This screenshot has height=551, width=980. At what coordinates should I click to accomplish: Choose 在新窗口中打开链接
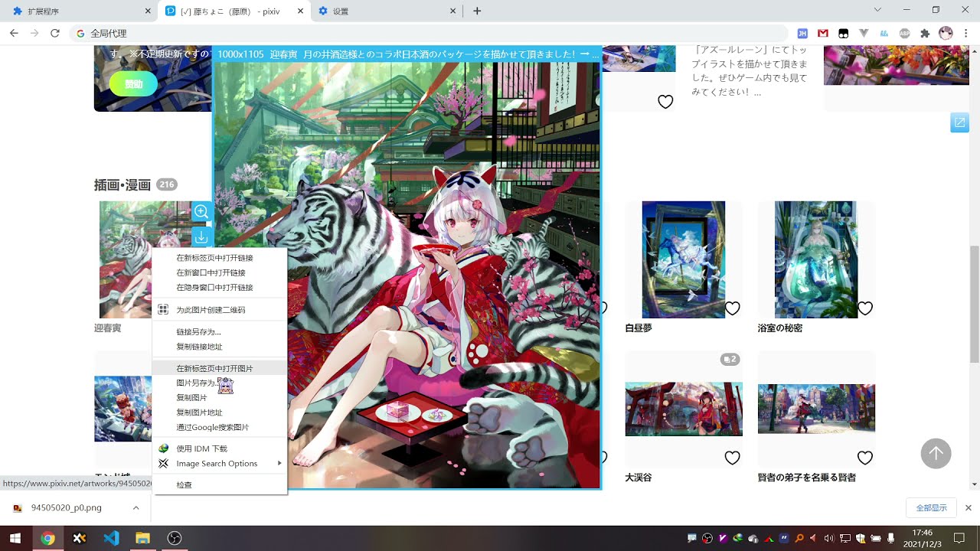click(x=220, y=272)
